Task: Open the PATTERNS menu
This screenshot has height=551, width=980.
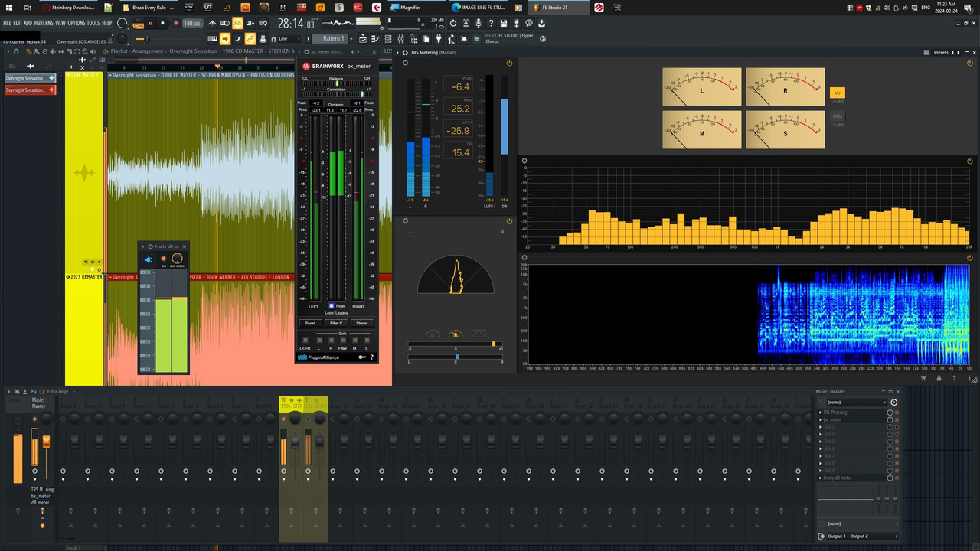Action: tap(44, 23)
